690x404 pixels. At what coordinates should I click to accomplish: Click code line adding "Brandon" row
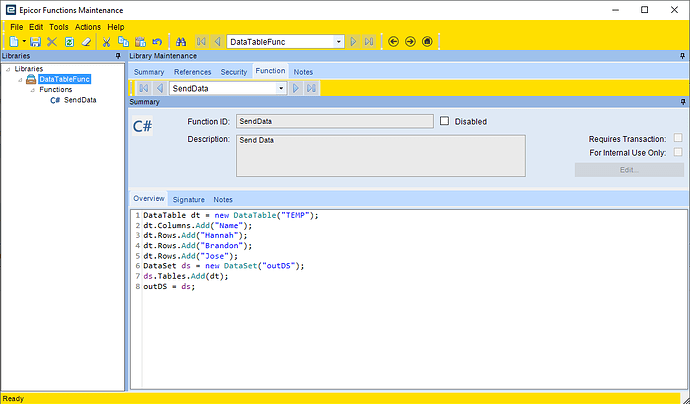pos(198,246)
